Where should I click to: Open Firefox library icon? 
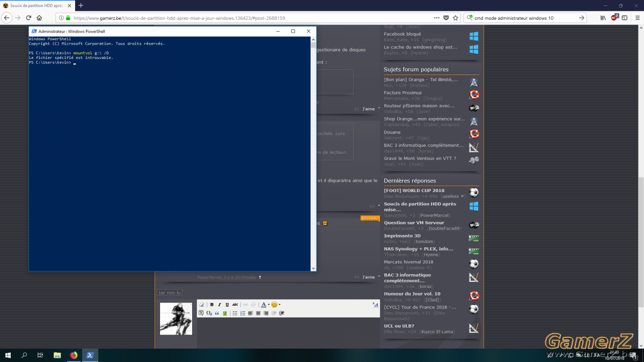603,18
